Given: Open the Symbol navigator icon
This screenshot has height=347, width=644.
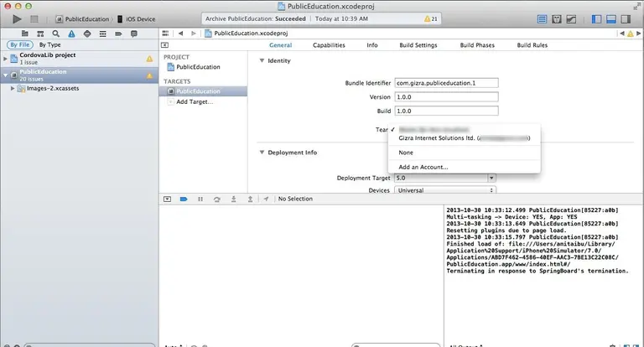Looking at the screenshot, I should point(40,34).
